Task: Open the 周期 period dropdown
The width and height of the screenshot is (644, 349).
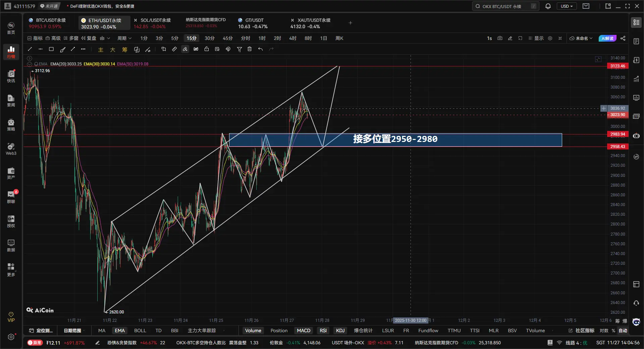Action: pyautogui.click(x=124, y=38)
